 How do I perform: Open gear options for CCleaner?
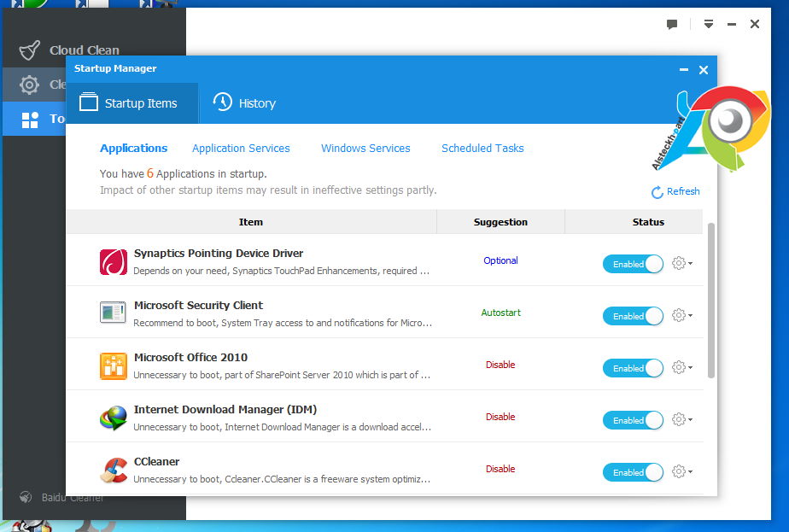pos(681,471)
